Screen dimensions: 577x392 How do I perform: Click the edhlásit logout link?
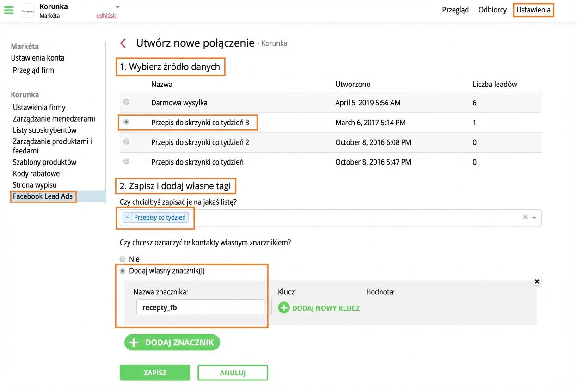point(106,16)
